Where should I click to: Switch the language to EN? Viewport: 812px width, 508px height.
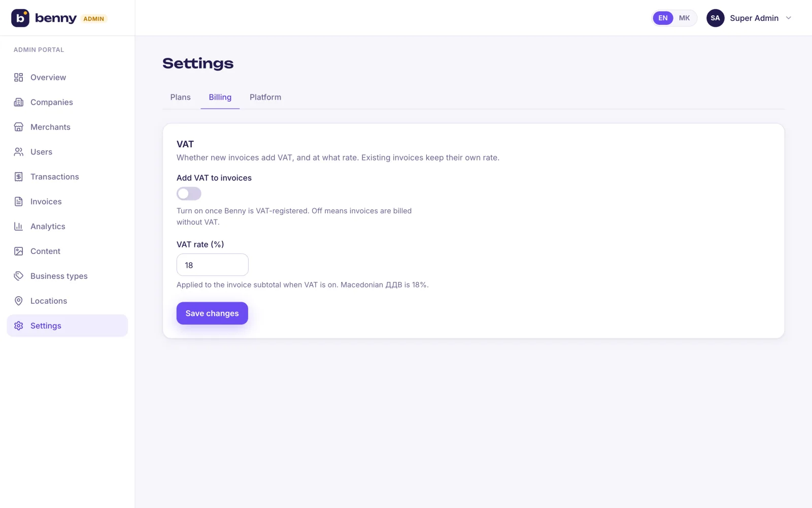click(663, 18)
